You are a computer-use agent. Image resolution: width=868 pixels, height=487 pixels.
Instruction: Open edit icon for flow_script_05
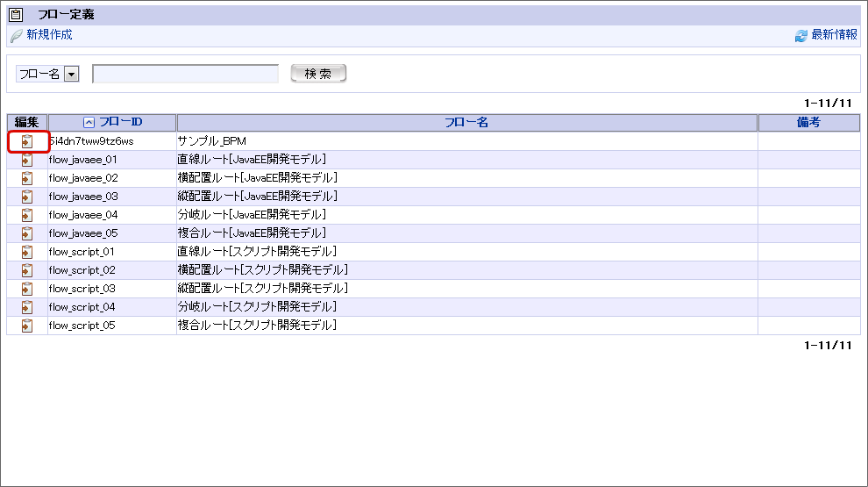click(x=26, y=326)
